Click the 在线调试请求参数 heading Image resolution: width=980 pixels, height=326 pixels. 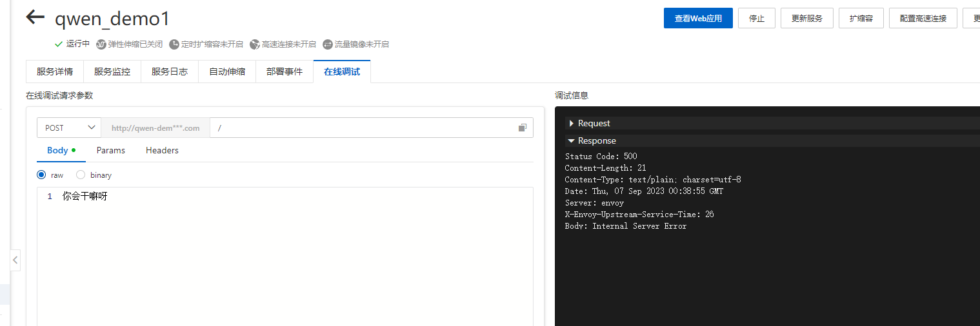[59, 95]
